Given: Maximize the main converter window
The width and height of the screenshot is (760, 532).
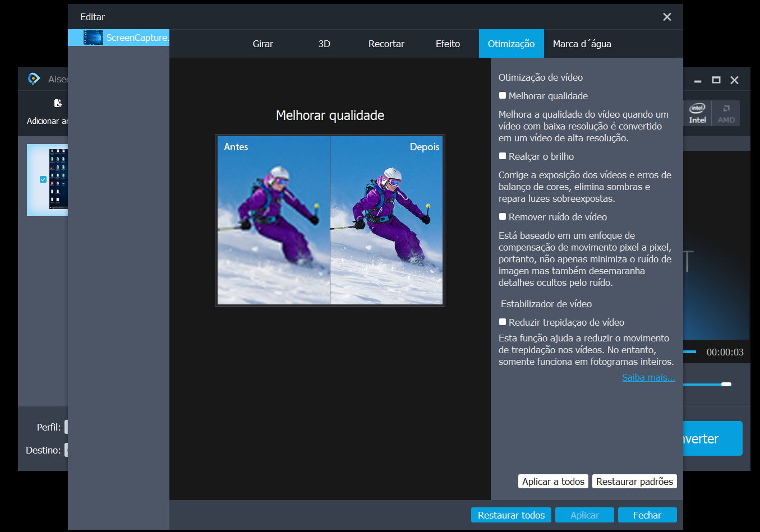Looking at the screenshot, I should [x=716, y=80].
